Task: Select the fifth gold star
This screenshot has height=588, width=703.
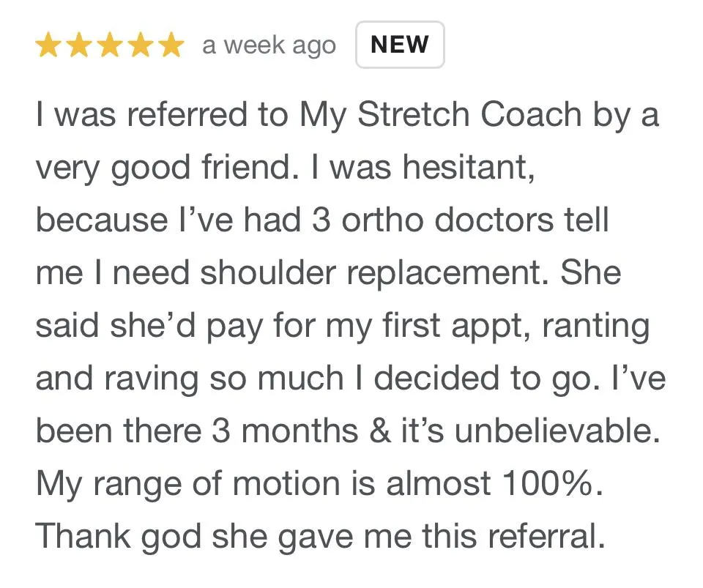Action: point(171,45)
